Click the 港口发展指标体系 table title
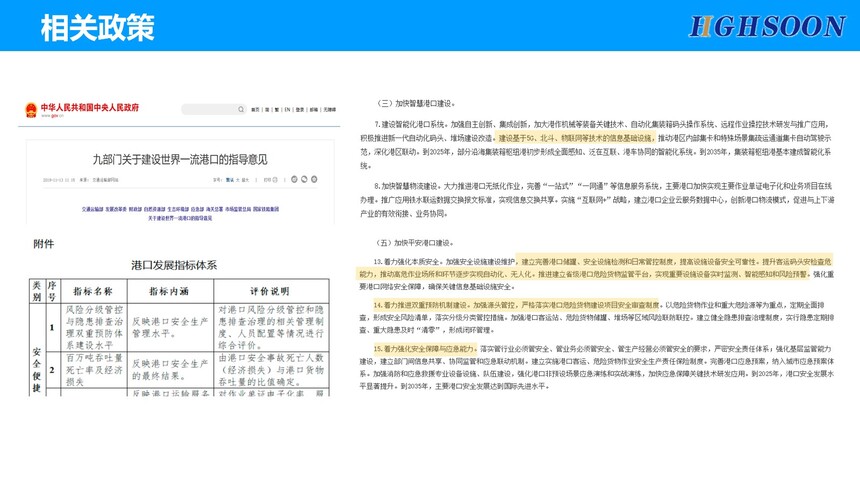The image size is (860, 484). pyautogui.click(x=174, y=265)
